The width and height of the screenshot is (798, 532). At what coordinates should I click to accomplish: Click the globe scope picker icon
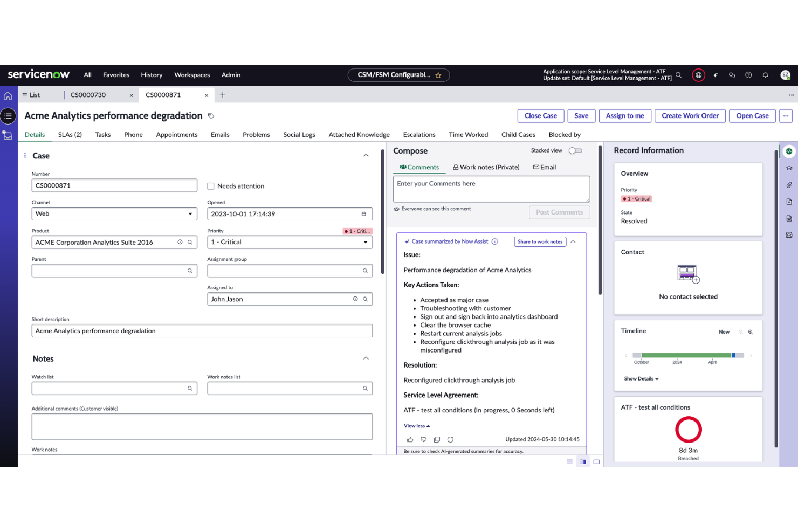pyautogui.click(x=699, y=75)
